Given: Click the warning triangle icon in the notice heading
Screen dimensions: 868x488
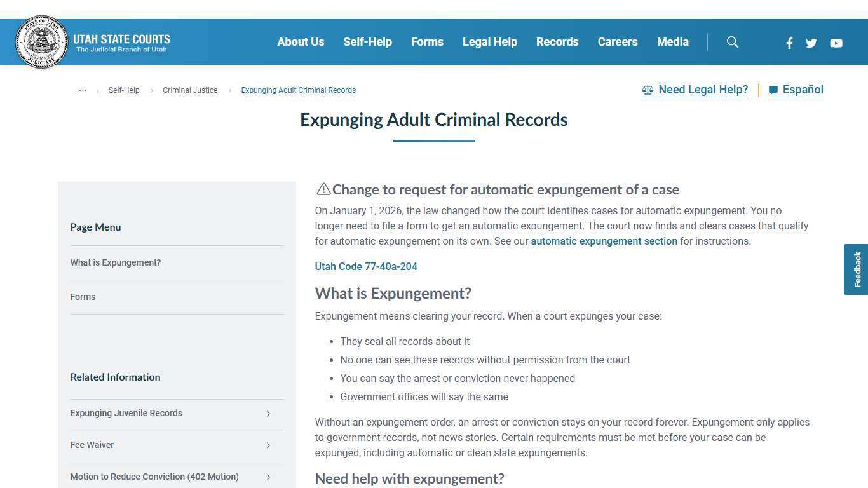Looking at the screenshot, I should pyautogui.click(x=323, y=189).
